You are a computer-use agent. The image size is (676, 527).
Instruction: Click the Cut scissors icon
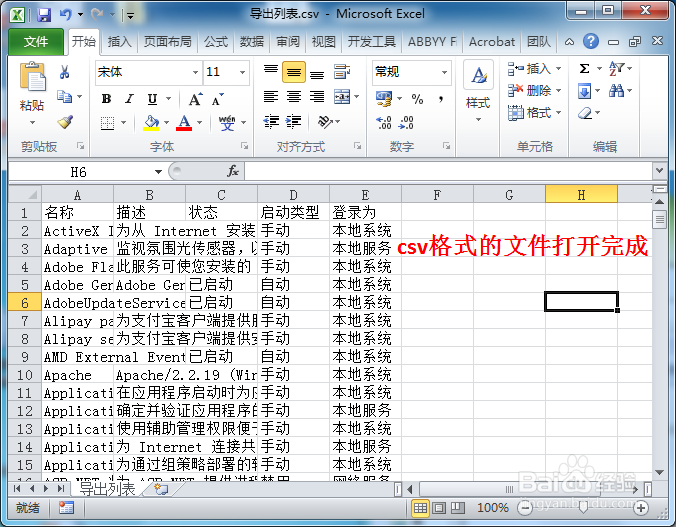click(65, 72)
